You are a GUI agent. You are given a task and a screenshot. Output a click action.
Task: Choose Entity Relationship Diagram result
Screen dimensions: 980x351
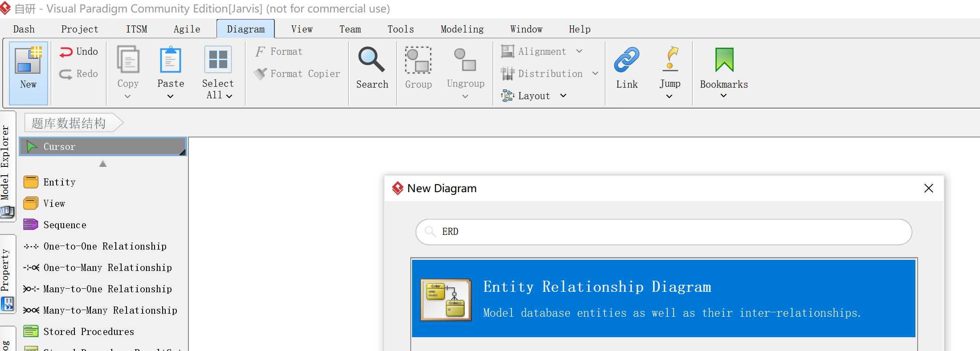point(663,299)
